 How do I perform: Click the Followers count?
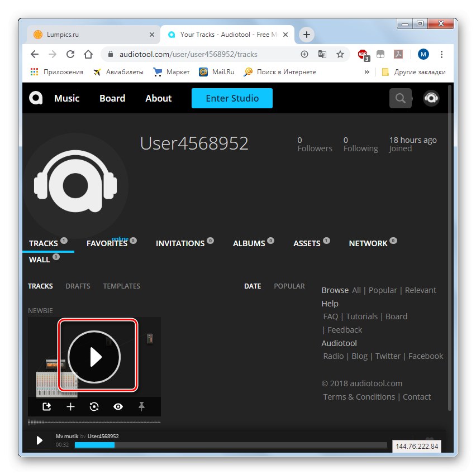pyautogui.click(x=315, y=144)
